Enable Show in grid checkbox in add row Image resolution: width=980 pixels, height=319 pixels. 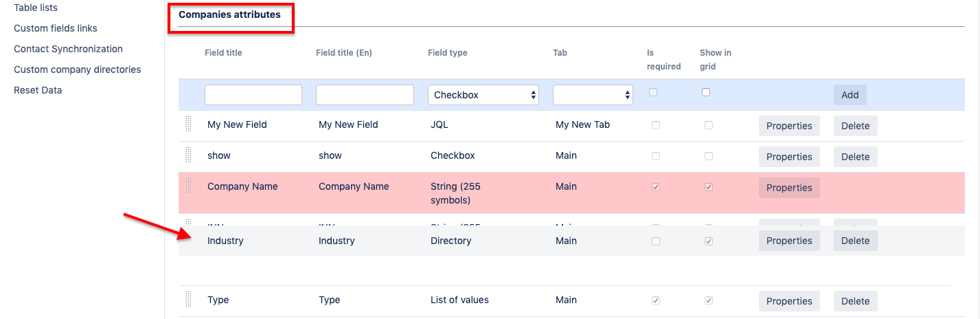click(x=706, y=92)
